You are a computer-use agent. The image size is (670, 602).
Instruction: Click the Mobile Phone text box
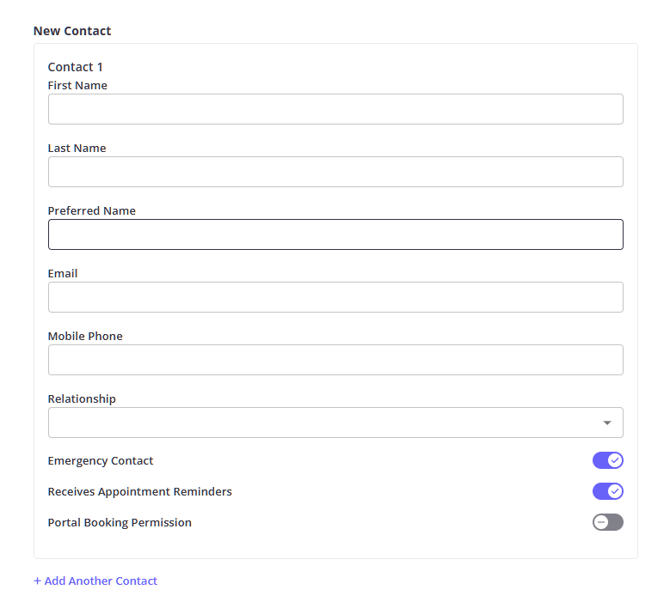coord(335,360)
